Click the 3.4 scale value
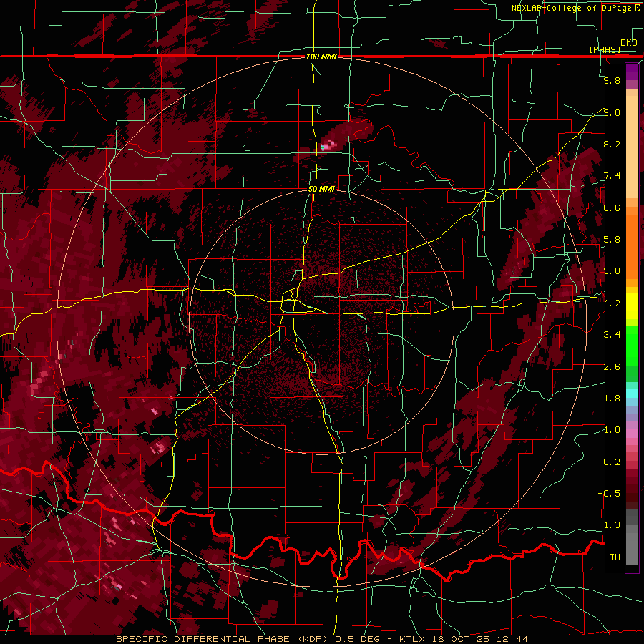Image resolution: width=644 pixels, height=644 pixels. [612, 335]
